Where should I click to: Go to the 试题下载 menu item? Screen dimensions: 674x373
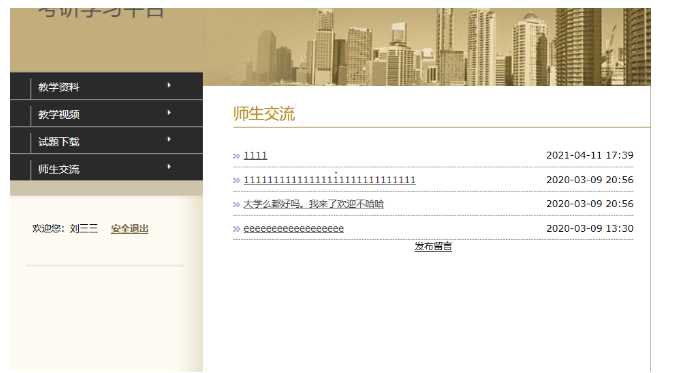[59, 141]
